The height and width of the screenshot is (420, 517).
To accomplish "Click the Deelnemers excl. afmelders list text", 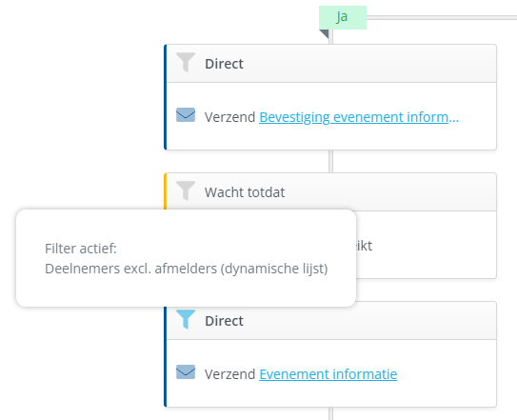I will click(x=187, y=269).
